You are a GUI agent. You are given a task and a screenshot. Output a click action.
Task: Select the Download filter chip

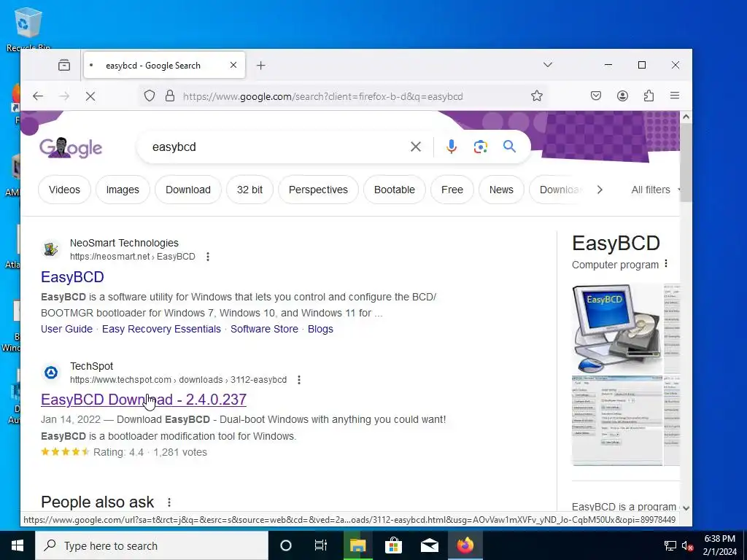188,190
